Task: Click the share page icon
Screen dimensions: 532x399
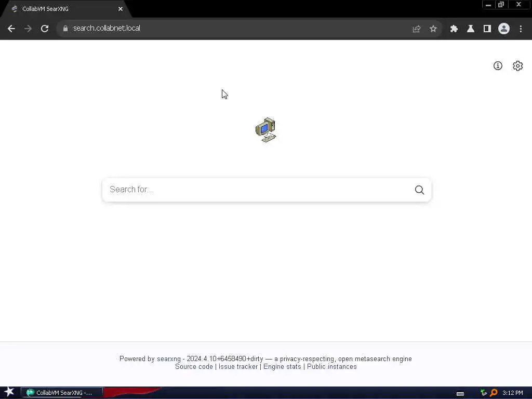Action: 416,29
